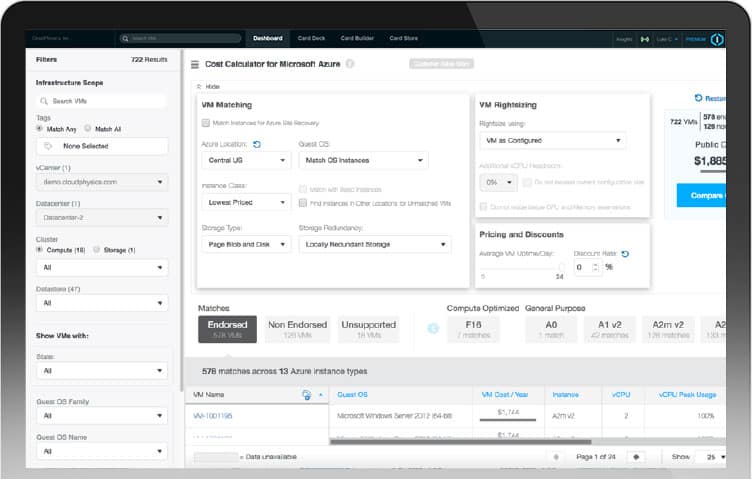This screenshot has height=479, width=752.
Task: Toggle Match Instances for Azure Site Recovery checkbox
Action: [x=206, y=123]
